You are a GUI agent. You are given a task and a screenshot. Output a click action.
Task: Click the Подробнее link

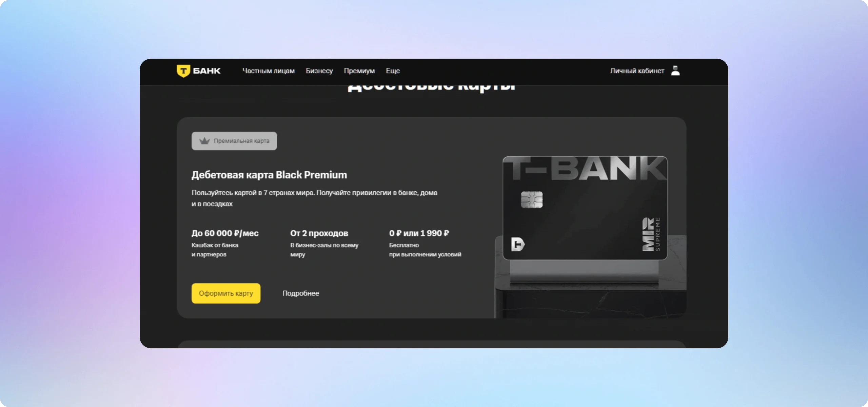tap(300, 293)
